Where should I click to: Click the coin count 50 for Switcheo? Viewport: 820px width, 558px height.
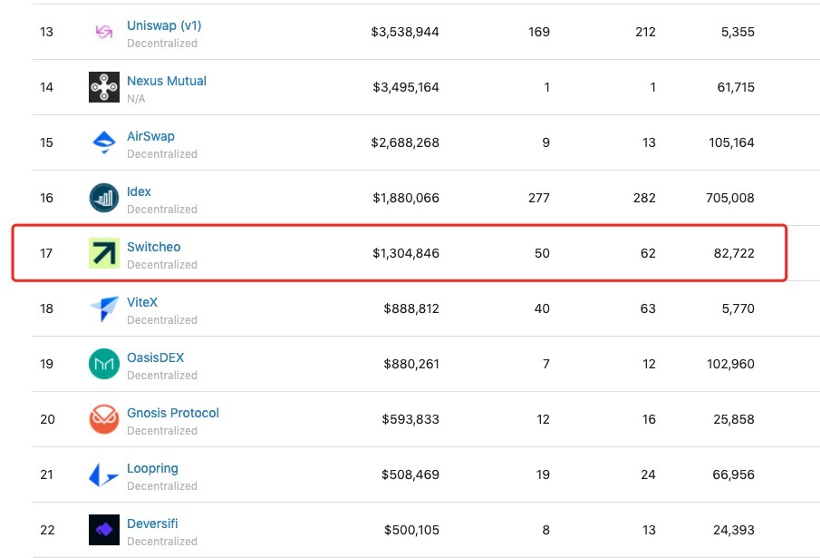tap(542, 254)
